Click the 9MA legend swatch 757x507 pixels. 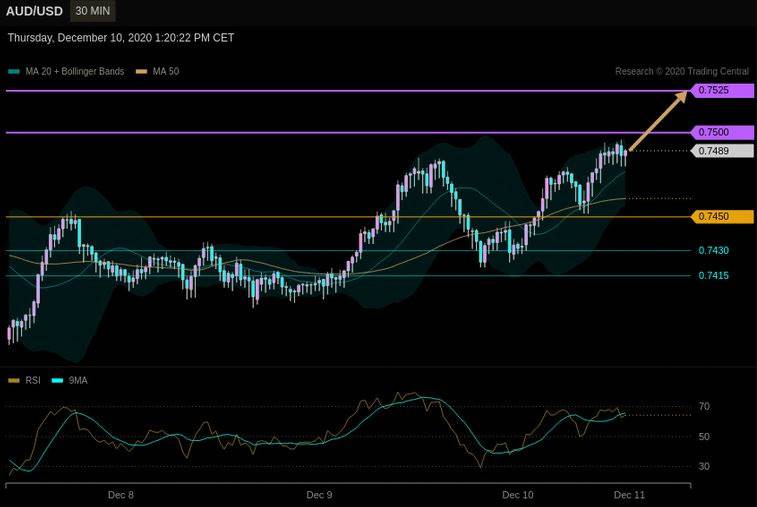(57, 381)
